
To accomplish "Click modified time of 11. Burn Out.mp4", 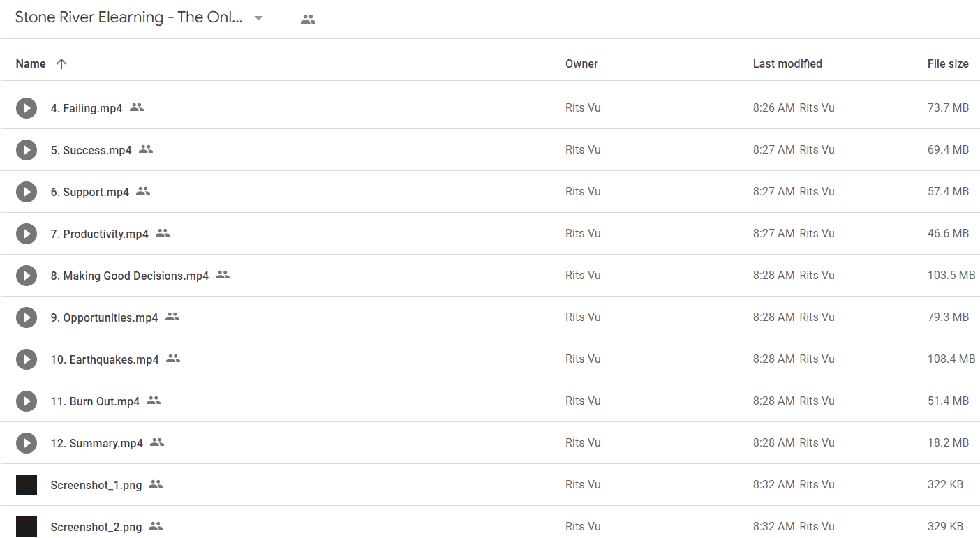I will (773, 401).
